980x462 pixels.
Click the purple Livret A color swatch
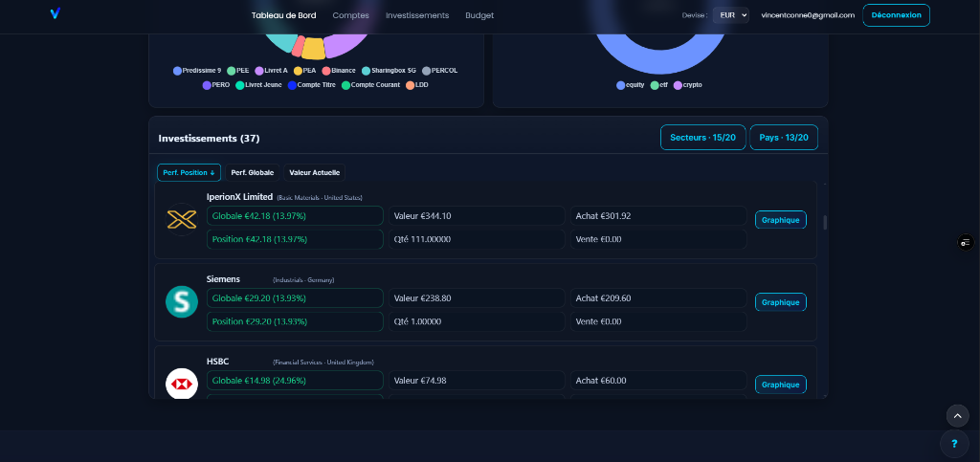[x=259, y=71]
